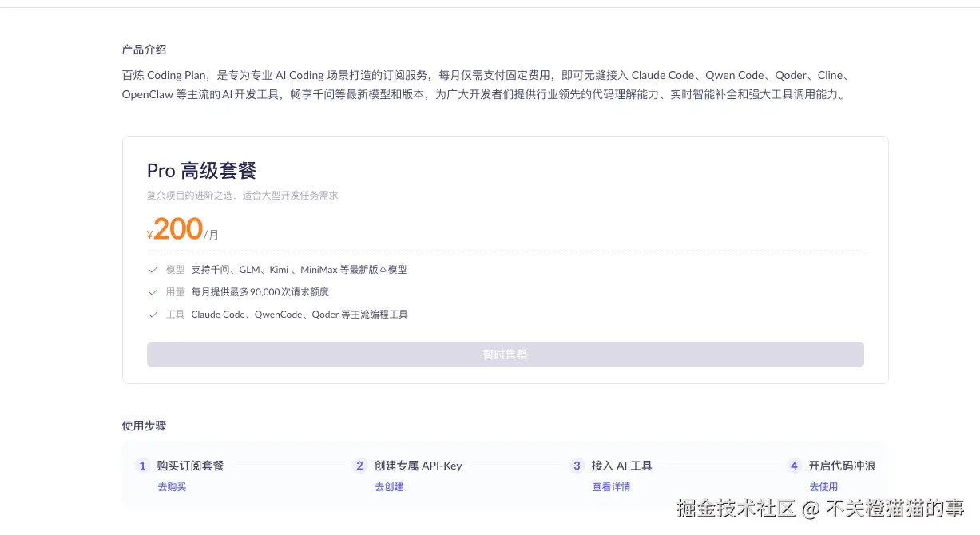Click the 使用步骤 section heading

144,426
